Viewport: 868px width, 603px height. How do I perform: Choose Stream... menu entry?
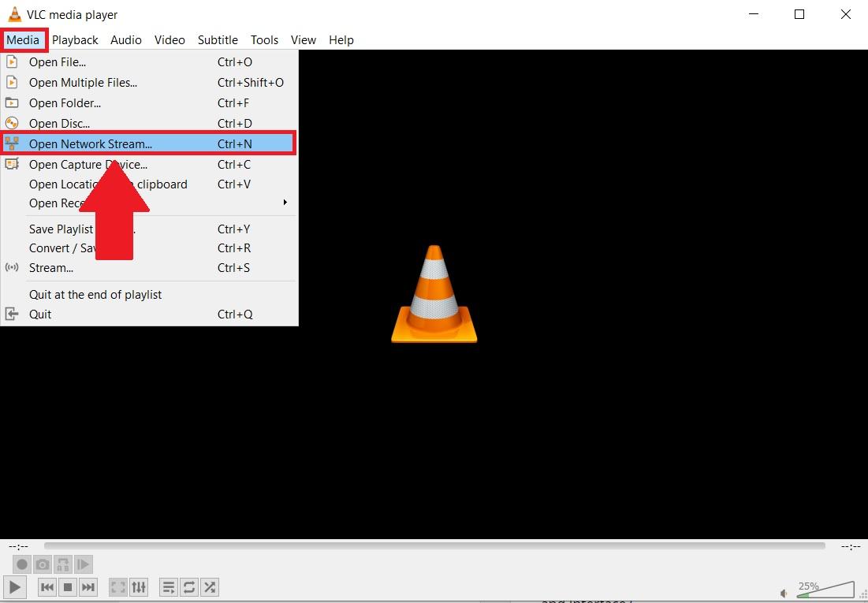click(149, 268)
